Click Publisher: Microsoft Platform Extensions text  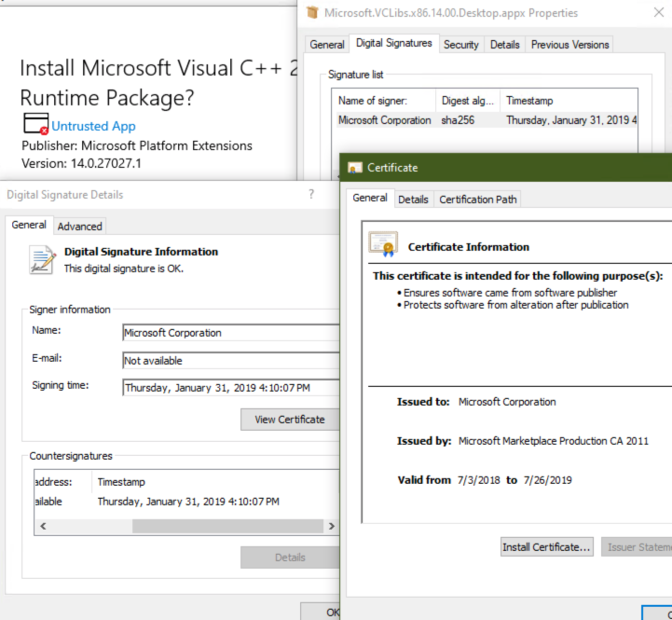[137, 145]
